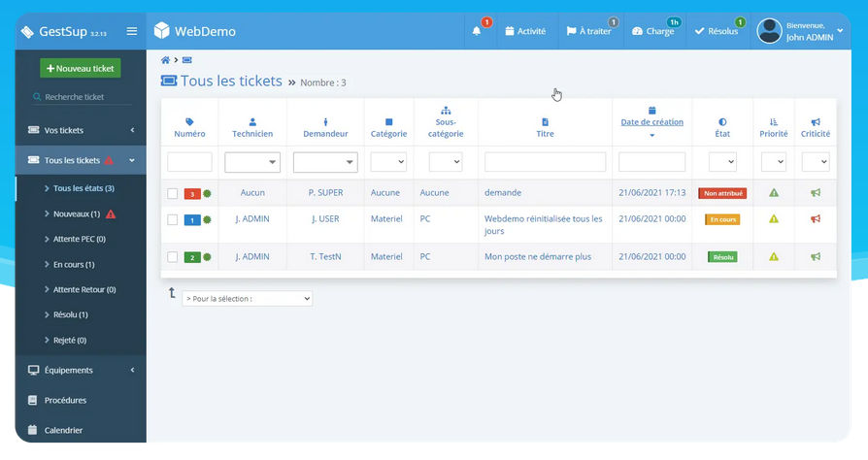This screenshot has height=460, width=868.
Task: Focus the Date de création filter field
Action: 652,162
